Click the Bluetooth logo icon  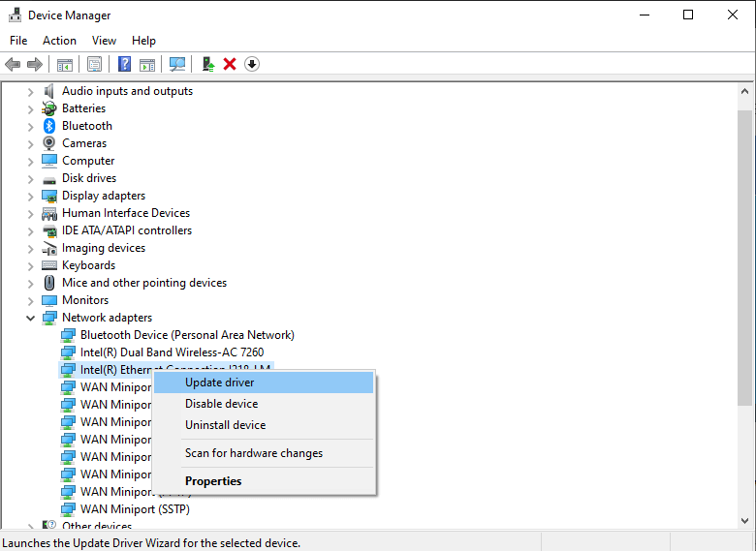click(49, 126)
